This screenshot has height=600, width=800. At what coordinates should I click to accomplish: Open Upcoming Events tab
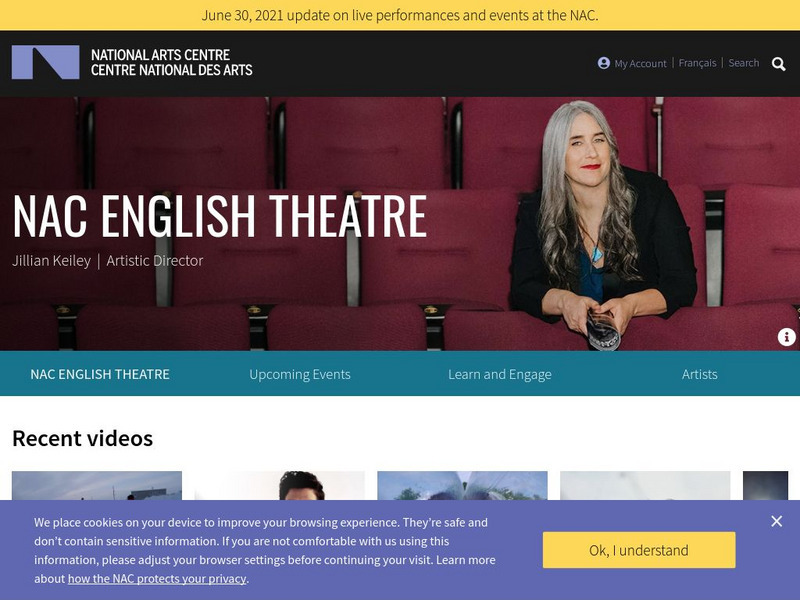(x=300, y=374)
